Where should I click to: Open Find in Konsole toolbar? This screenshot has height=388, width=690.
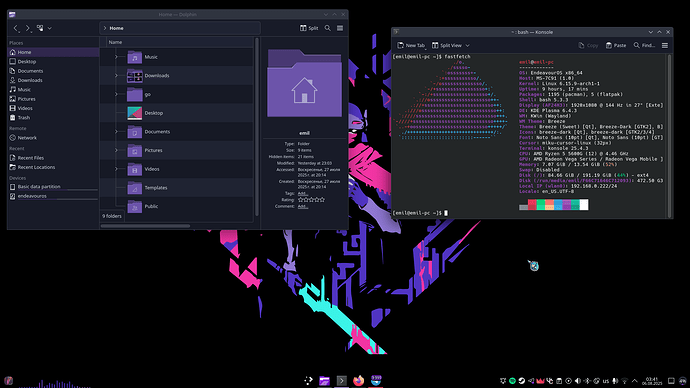[644, 45]
